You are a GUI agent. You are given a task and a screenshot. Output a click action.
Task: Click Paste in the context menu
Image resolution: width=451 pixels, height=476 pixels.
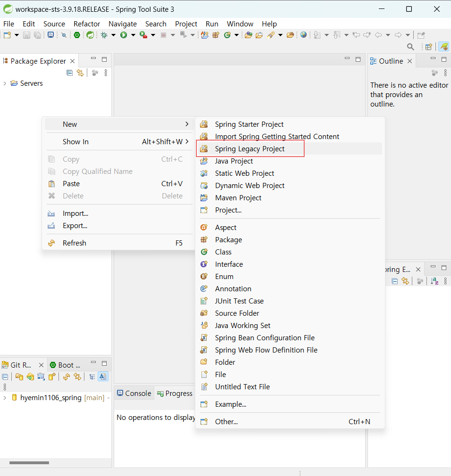point(119,184)
